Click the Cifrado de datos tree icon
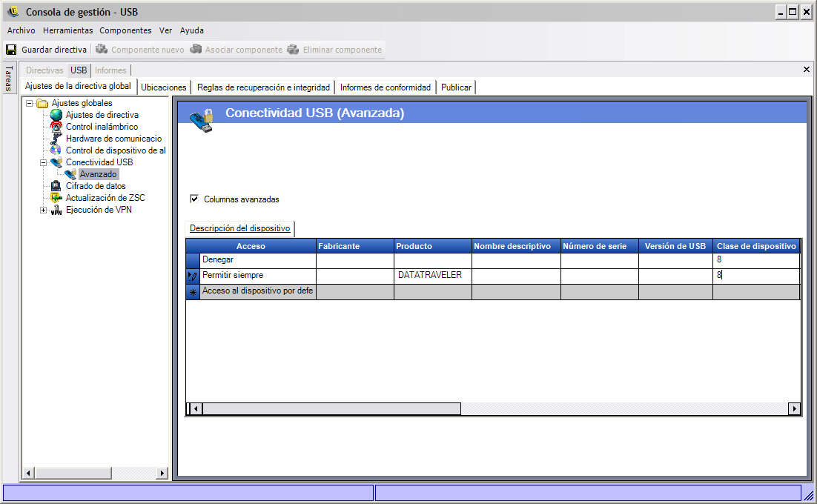Image resolution: width=817 pixels, height=504 pixels. (56, 186)
